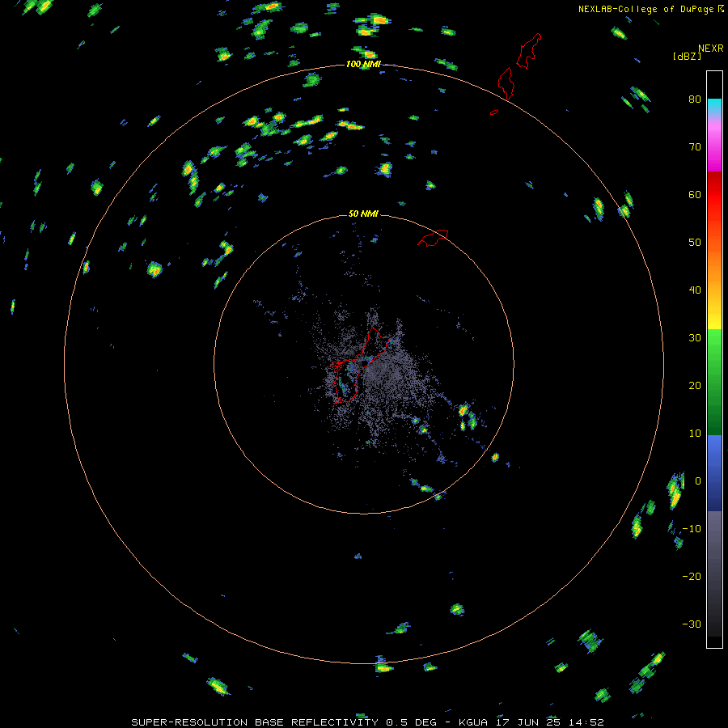Click the 70 value on the dBZ scale

pos(695,146)
